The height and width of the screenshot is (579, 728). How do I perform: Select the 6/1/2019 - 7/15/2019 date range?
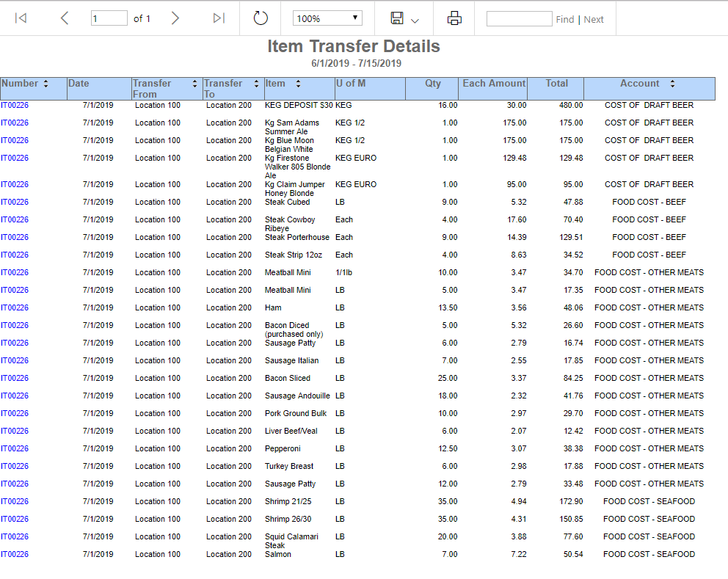[x=356, y=64]
